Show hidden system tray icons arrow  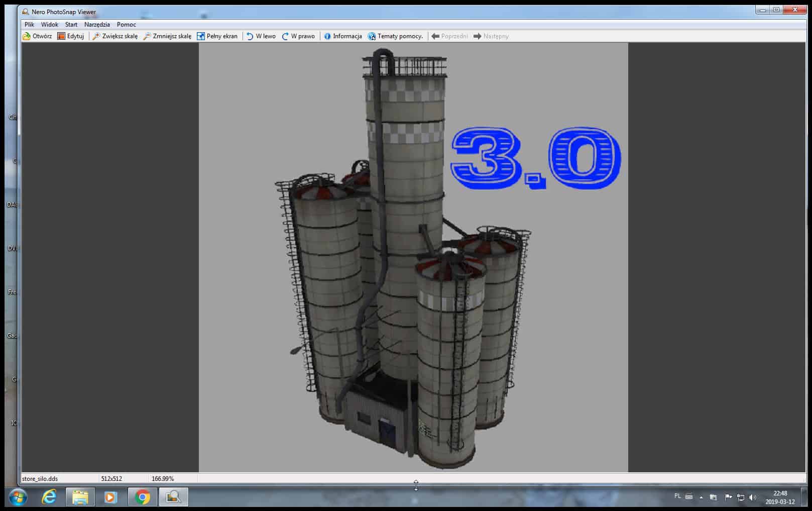701,497
